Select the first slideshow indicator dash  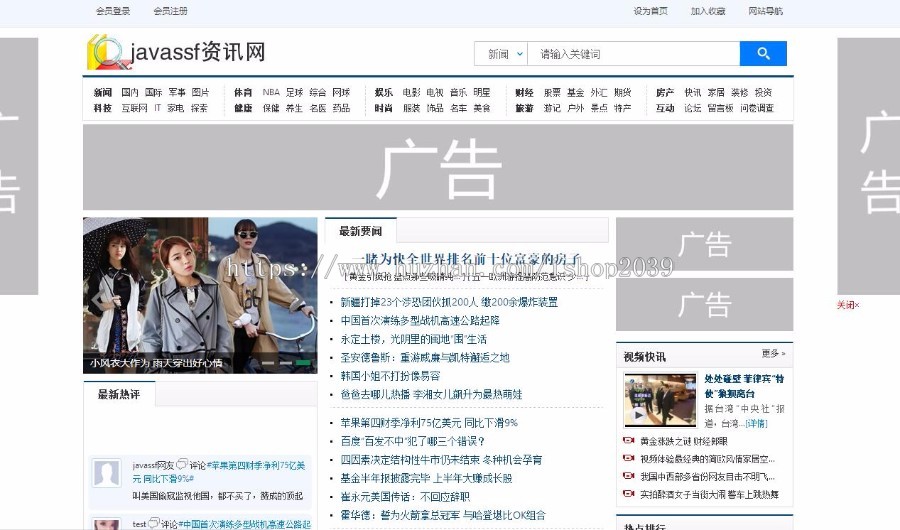(268, 363)
